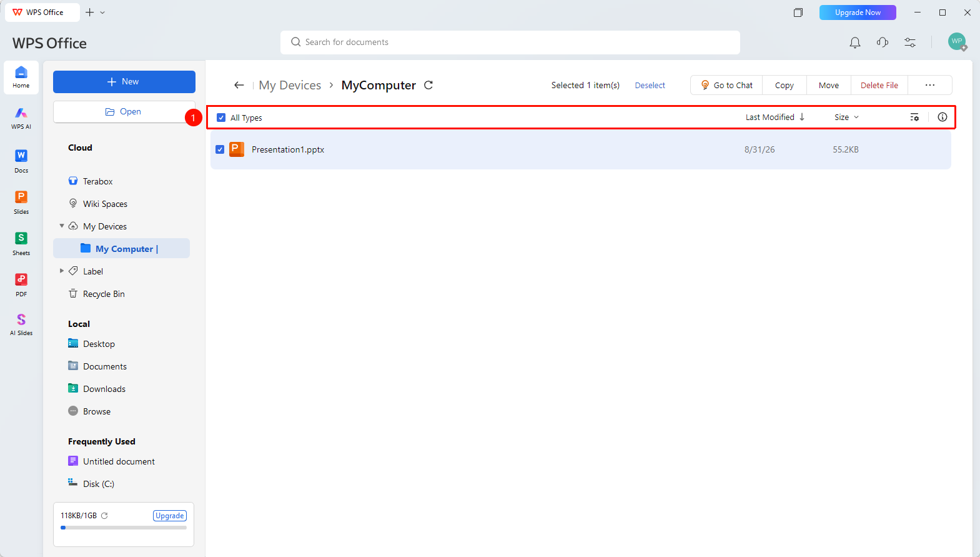The height and width of the screenshot is (557, 980).
Task: Add a new tab with plus
Action: (90, 13)
